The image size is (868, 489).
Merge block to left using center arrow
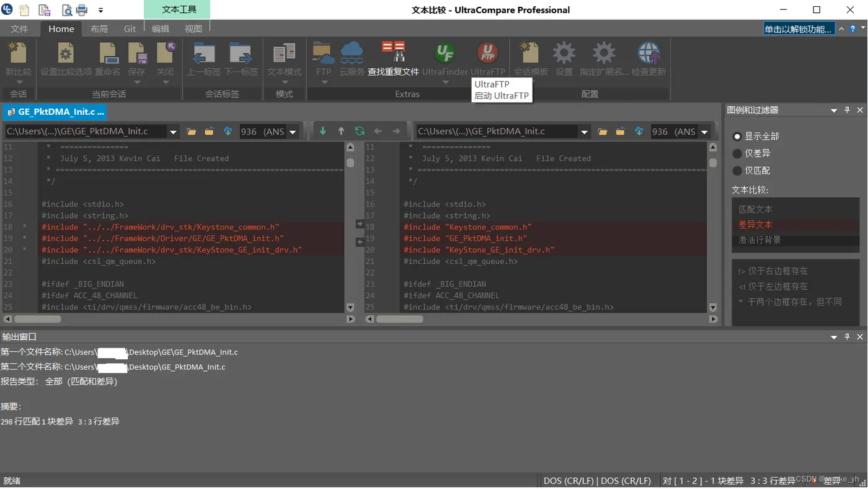(x=360, y=242)
